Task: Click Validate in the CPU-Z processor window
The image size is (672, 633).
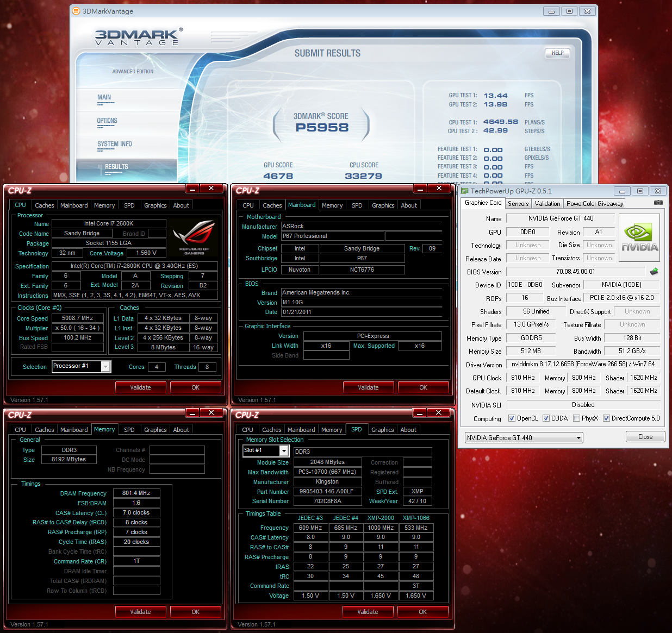Action: tap(141, 387)
